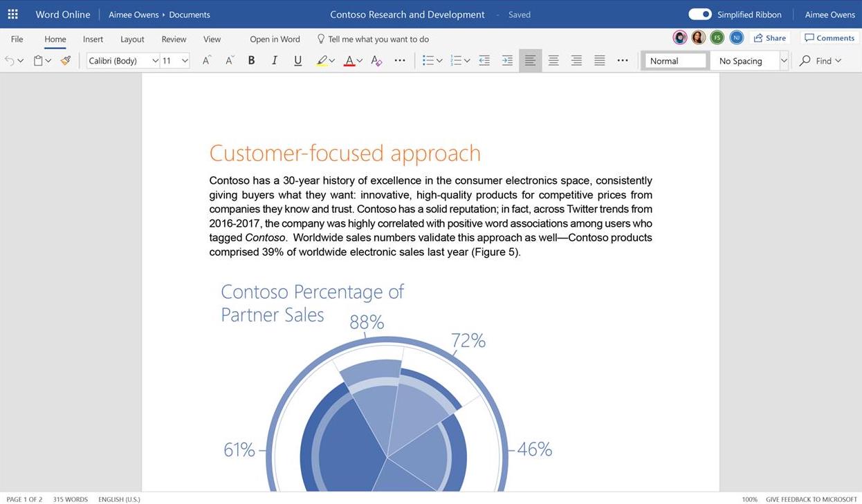Screen dimensions: 862x504
Task: Turn off the Simplified Ribbon switch
Action: [x=700, y=14]
